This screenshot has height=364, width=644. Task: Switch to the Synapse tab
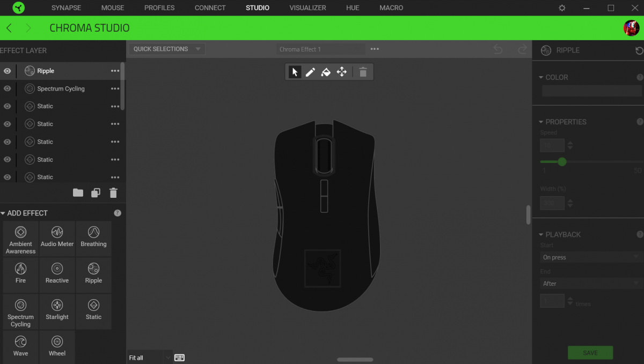(66, 8)
